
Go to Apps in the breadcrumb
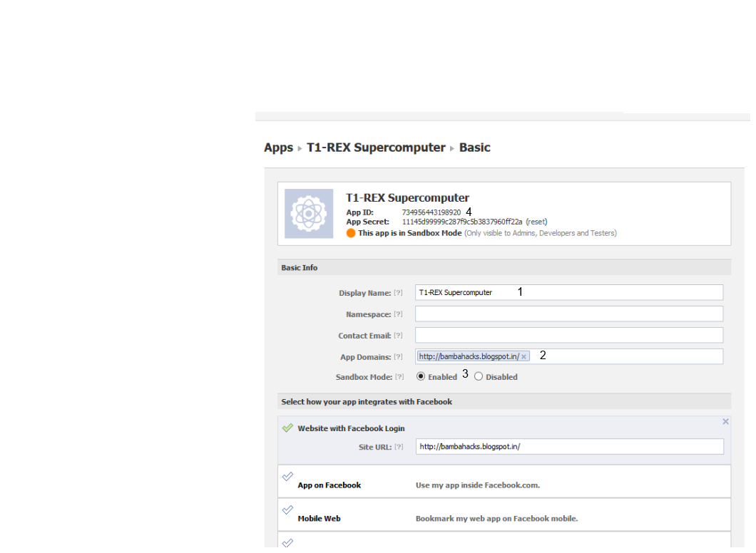tap(278, 148)
